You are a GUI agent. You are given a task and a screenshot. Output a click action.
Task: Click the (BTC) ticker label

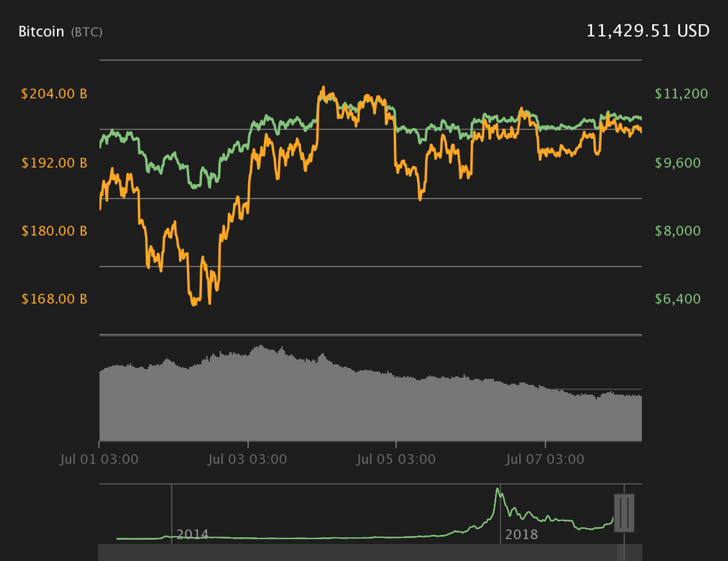pyautogui.click(x=87, y=32)
